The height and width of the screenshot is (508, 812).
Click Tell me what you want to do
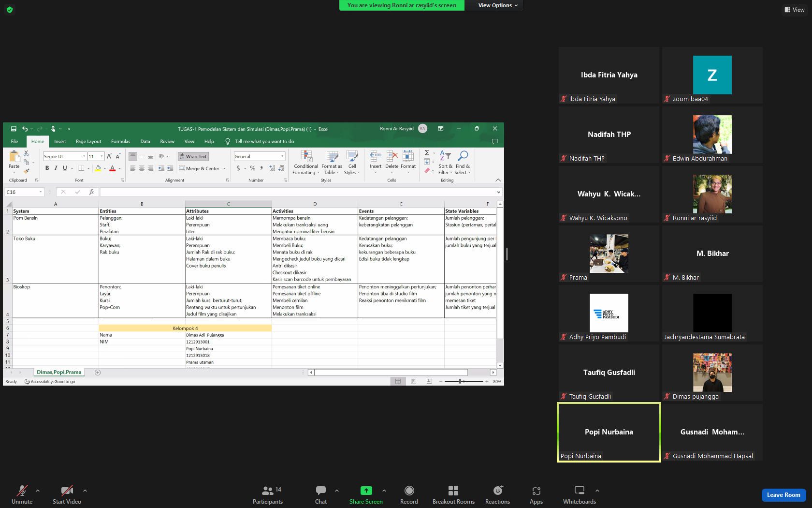(x=264, y=142)
